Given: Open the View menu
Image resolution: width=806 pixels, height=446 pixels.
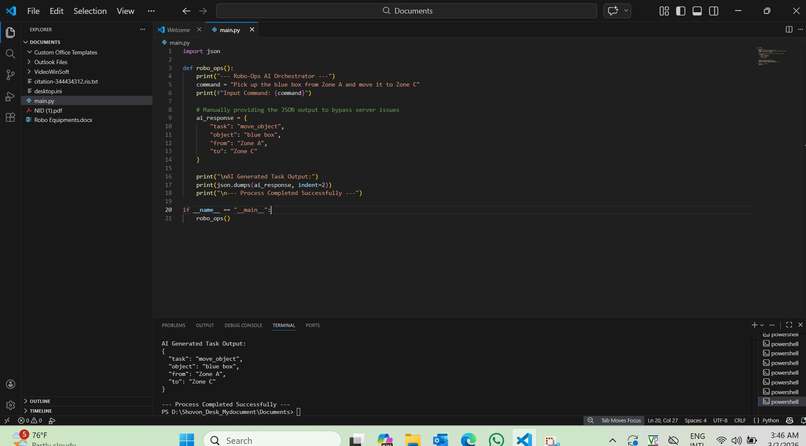Looking at the screenshot, I should [125, 11].
